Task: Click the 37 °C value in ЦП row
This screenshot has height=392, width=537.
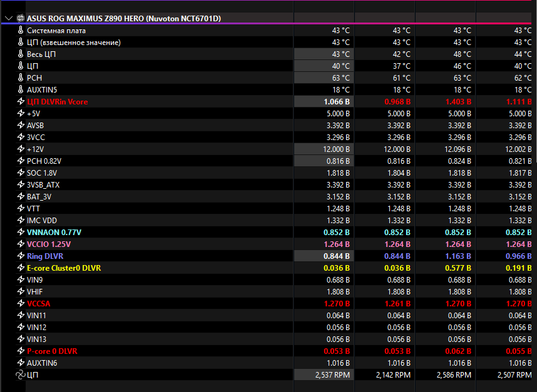Action: 401,66
